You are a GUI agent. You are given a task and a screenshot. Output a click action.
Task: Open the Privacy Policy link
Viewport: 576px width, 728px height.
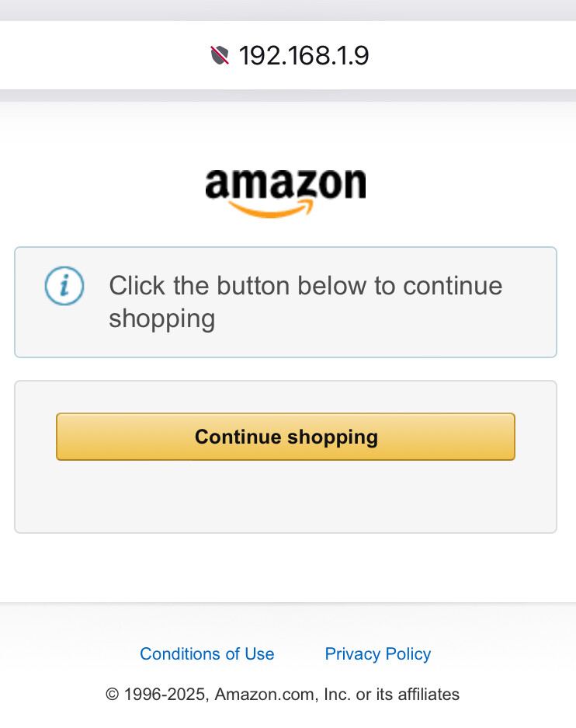pyautogui.click(x=377, y=654)
